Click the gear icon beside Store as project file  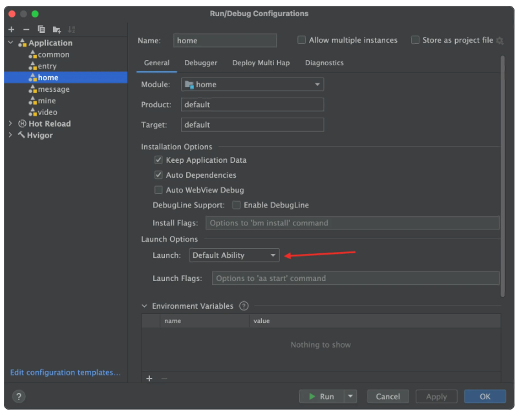(499, 41)
